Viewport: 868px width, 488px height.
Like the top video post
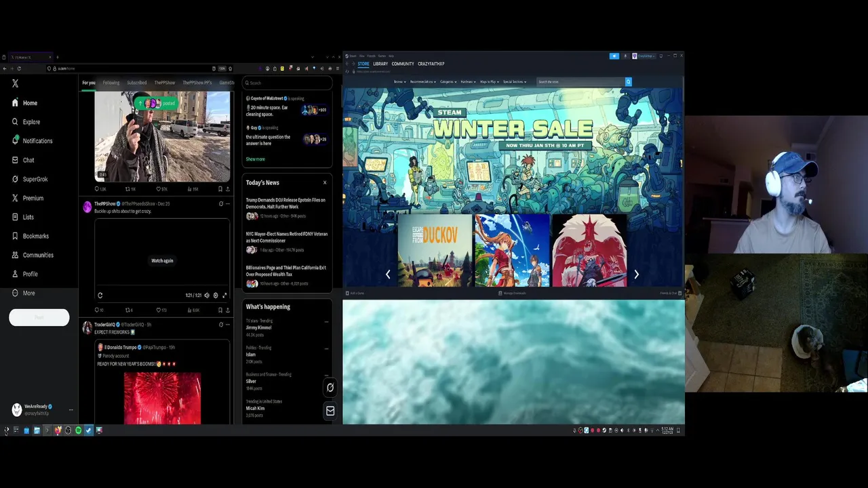tap(161, 189)
